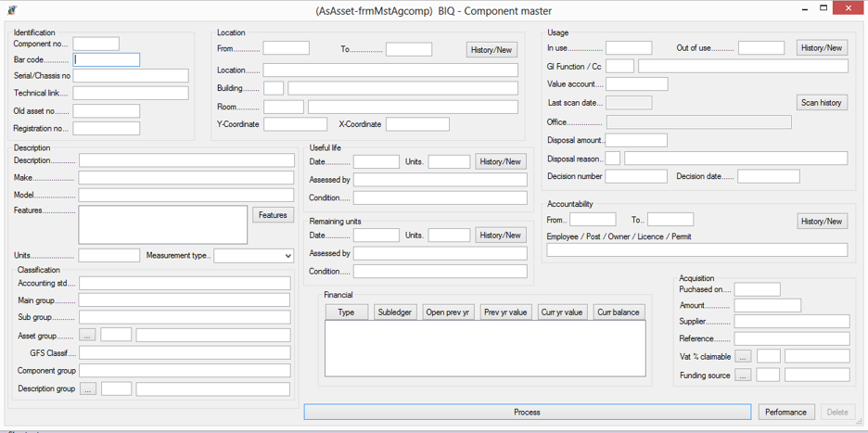Click the Curr balance column header

[619, 312]
